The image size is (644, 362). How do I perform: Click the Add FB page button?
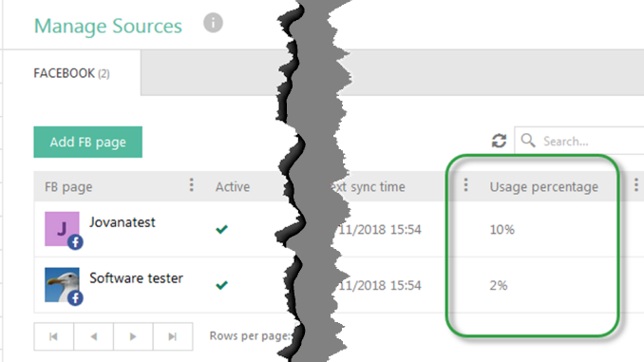click(88, 143)
